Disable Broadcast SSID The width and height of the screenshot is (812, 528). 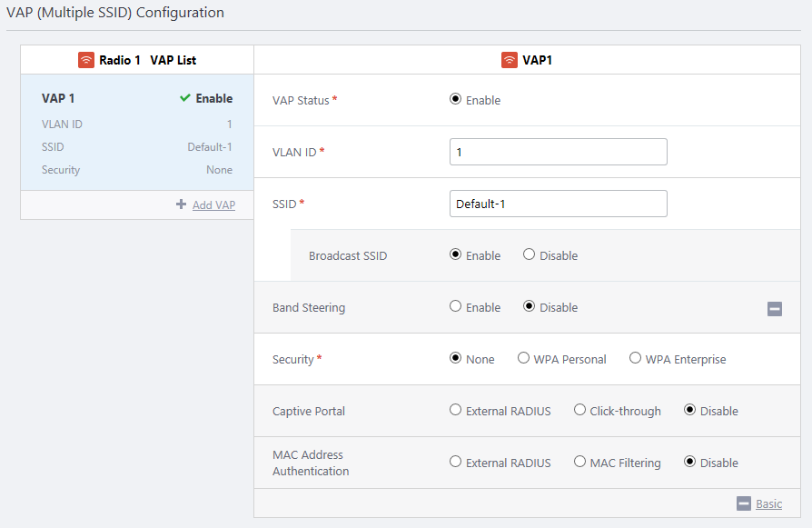[x=529, y=254]
